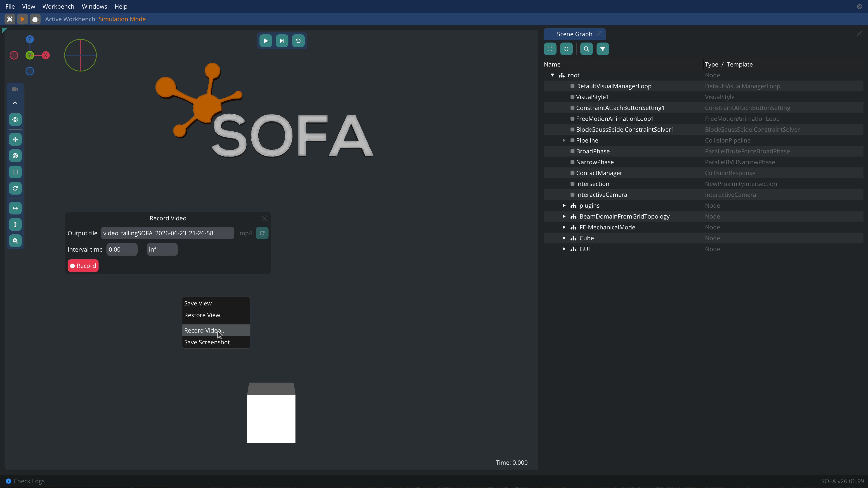Expand the plugins node
This screenshot has width=868, height=488.
pos(564,205)
